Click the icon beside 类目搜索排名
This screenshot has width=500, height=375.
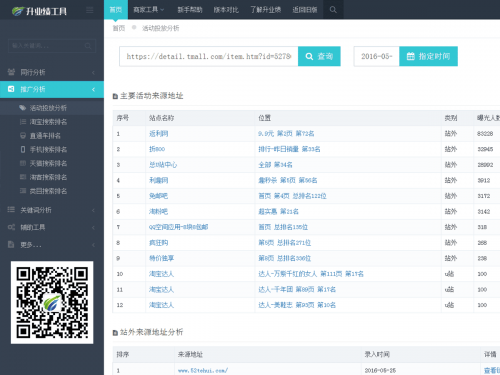point(23,191)
